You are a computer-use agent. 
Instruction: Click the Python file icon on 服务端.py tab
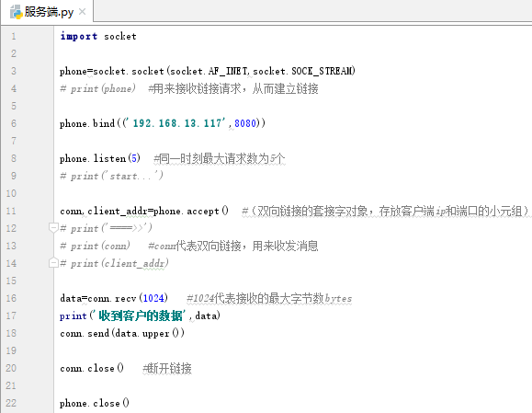[x=16, y=12]
